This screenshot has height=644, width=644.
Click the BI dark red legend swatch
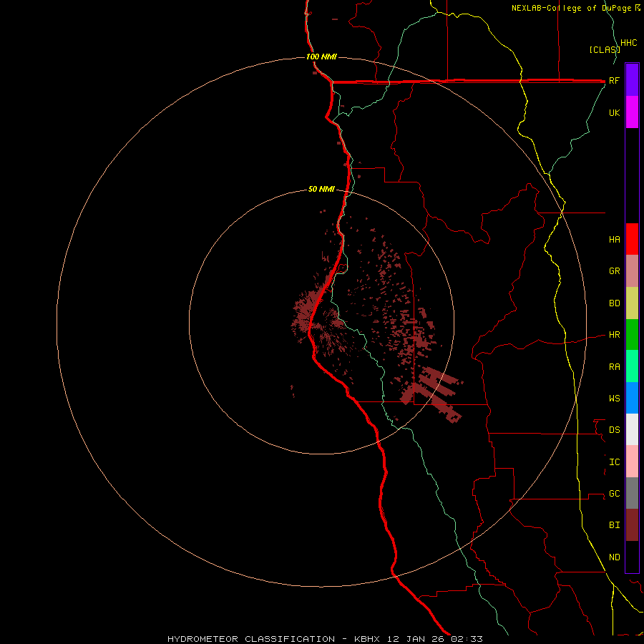632,525
